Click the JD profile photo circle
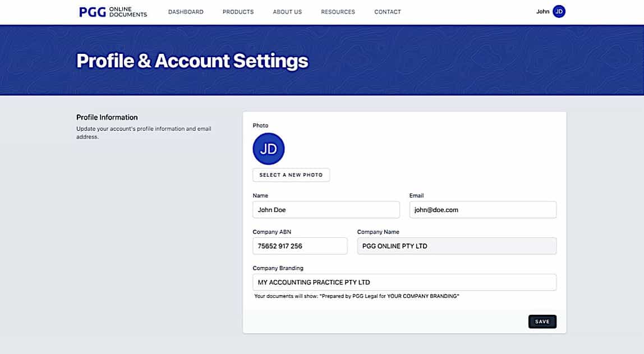This screenshot has width=644, height=354. (268, 148)
